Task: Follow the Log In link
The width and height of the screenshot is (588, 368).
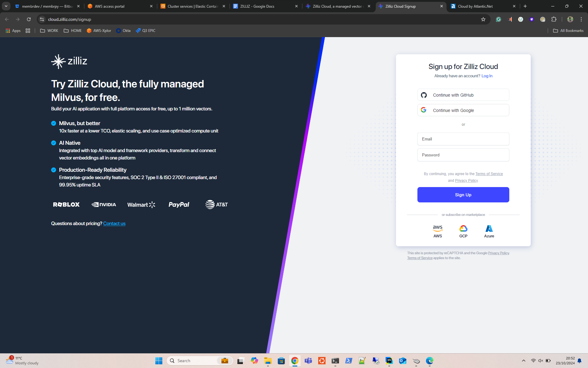Action: point(487,76)
